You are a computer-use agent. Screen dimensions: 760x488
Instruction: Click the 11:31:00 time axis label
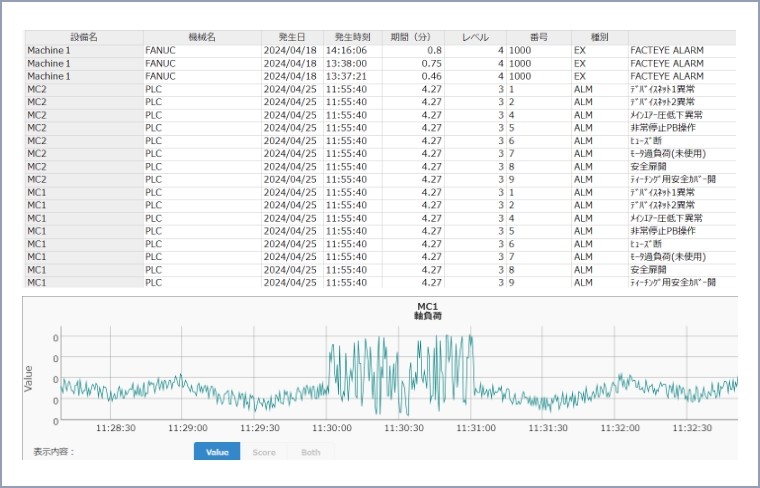476,427
